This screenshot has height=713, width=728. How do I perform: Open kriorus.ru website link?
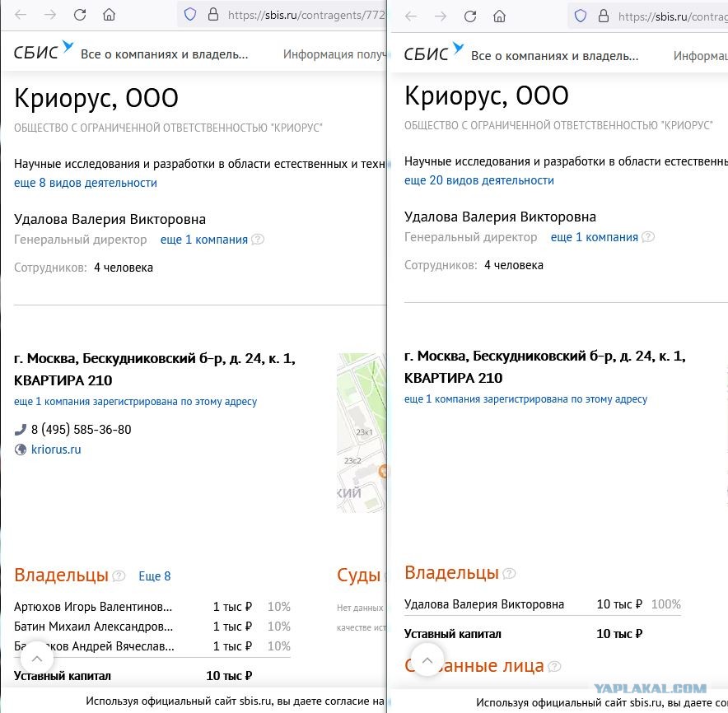[x=56, y=450]
